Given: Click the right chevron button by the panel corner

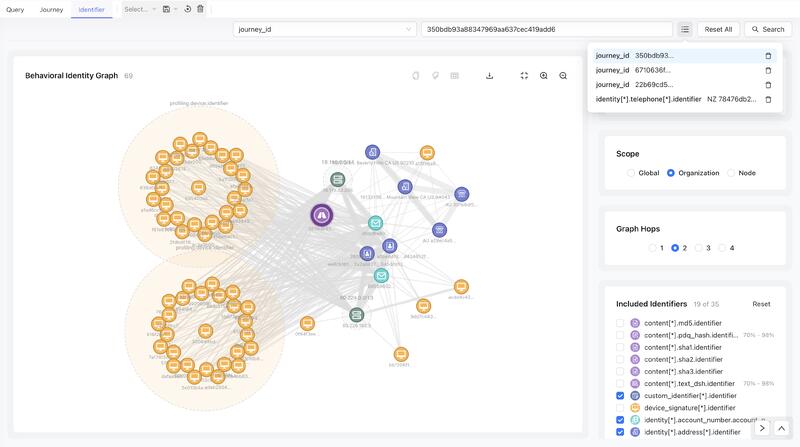Looking at the screenshot, I should click(x=762, y=428).
